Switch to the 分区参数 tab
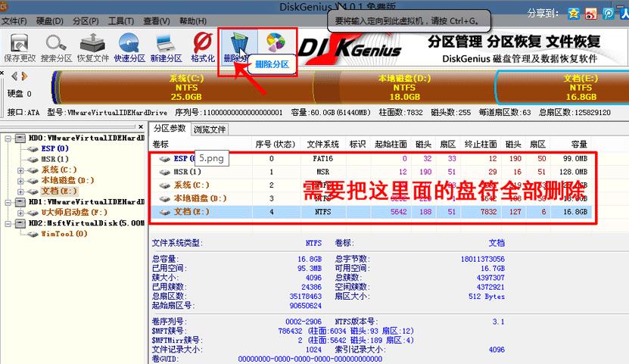 170,129
